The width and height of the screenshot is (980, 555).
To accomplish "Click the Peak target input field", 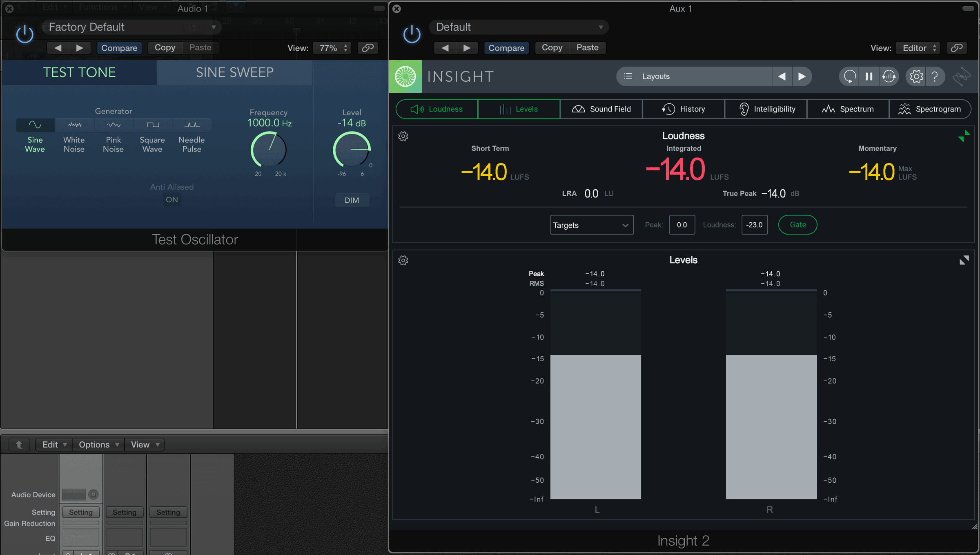I will tap(682, 225).
